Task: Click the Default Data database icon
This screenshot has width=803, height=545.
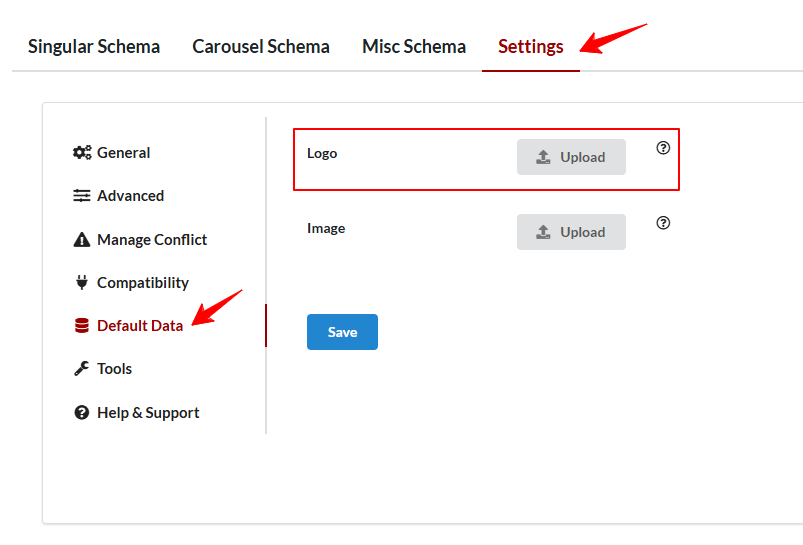Action: 82,325
